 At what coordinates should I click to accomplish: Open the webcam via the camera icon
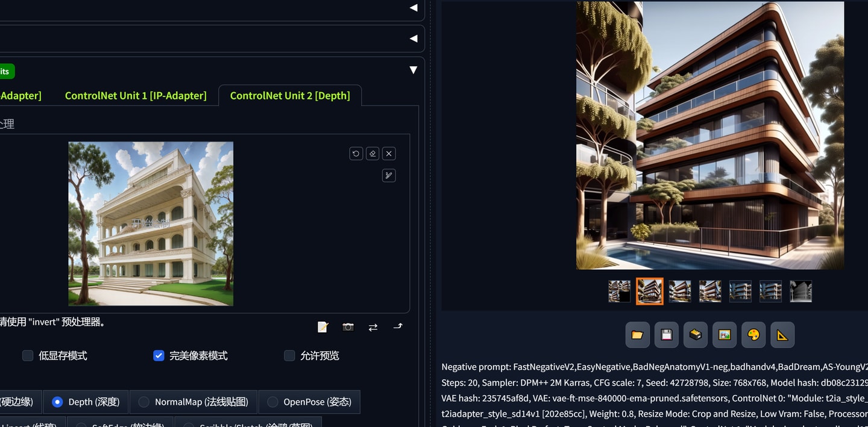(x=348, y=326)
